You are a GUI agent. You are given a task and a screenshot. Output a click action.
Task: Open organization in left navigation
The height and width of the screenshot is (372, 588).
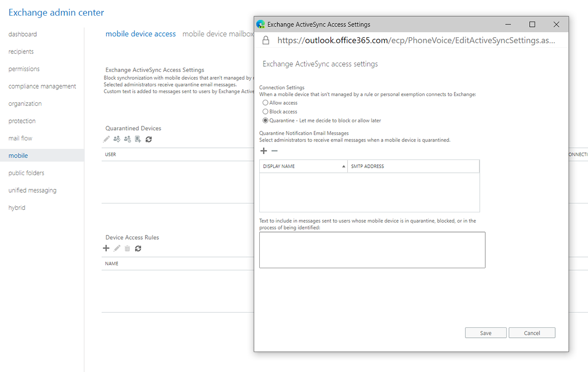25,104
